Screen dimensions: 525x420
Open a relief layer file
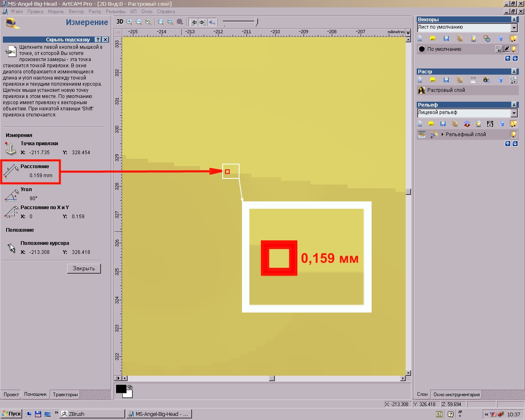[x=431, y=124]
